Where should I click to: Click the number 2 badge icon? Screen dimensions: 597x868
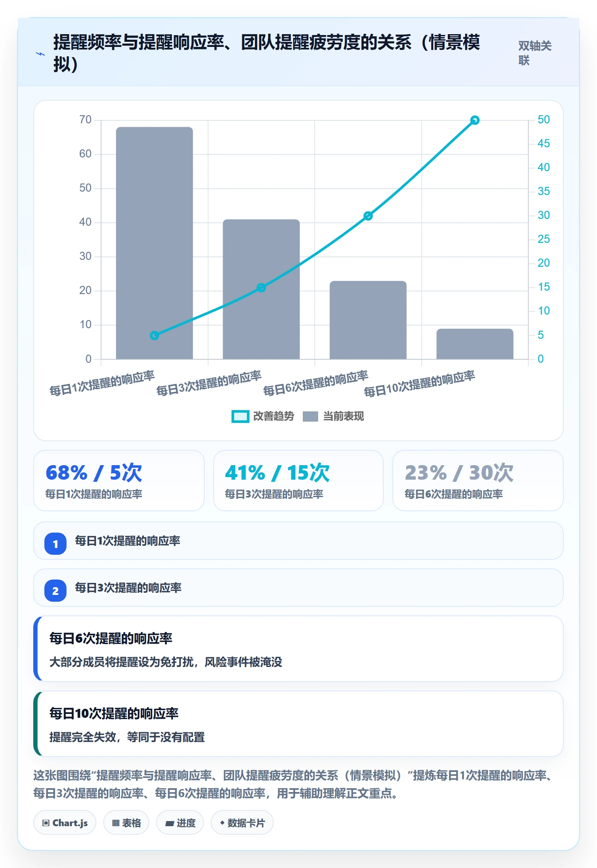(55, 591)
